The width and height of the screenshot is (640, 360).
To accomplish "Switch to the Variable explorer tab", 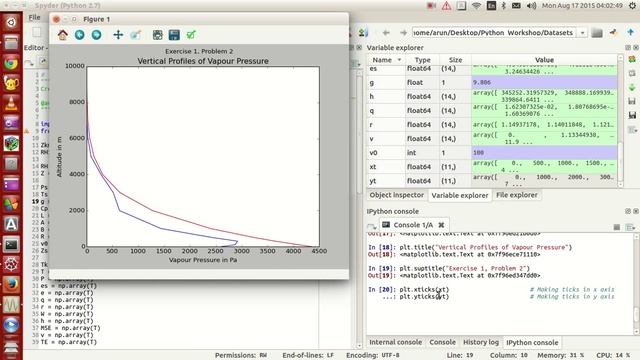I will (x=460, y=196).
